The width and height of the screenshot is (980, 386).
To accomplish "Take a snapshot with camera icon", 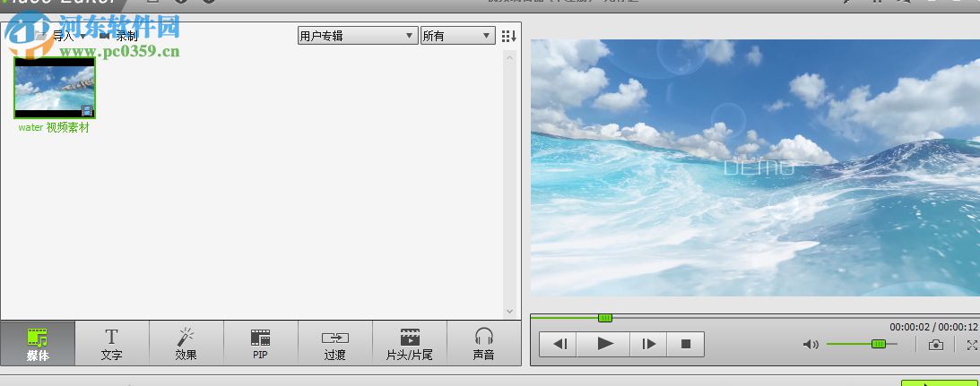I will 936,344.
